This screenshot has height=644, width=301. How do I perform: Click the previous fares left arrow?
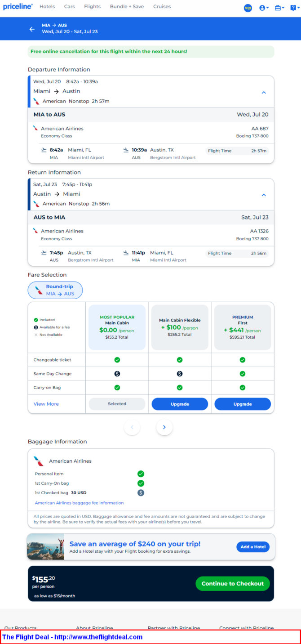132,427
